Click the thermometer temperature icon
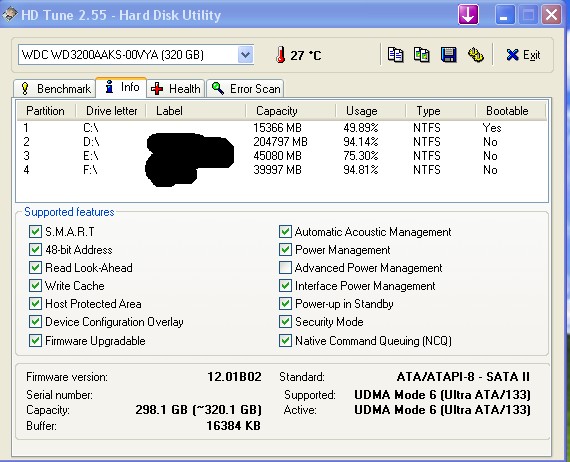 pyautogui.click(x=280, y=55)
